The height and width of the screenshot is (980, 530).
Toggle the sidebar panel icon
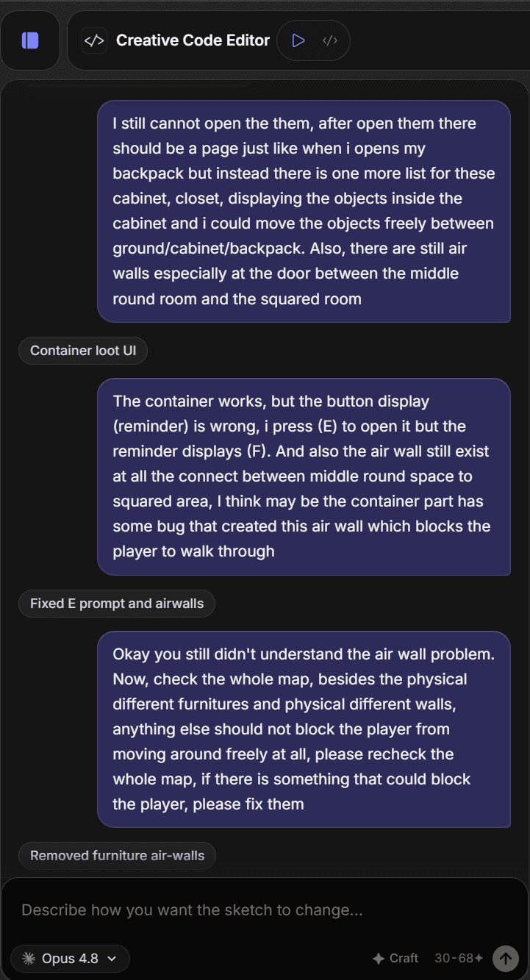coord(30,40)
